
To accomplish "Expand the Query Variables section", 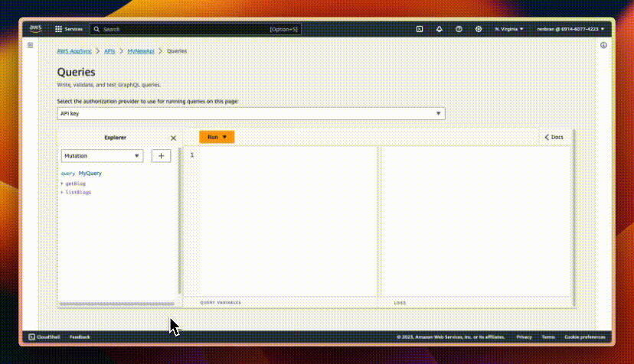I will coord(221,303).
